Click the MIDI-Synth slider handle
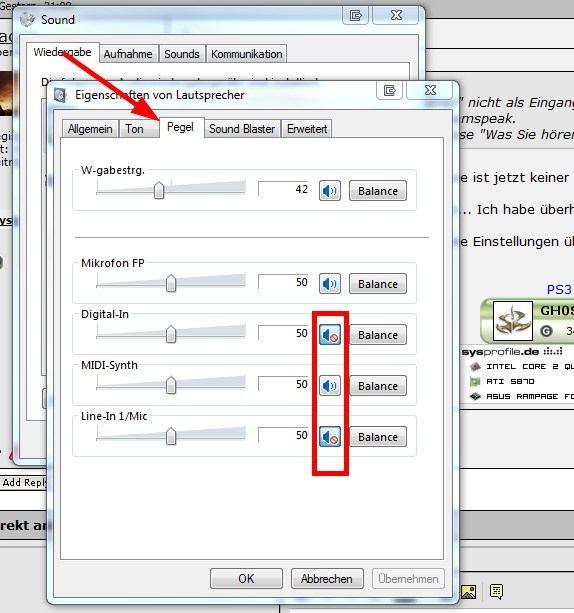The image size is (574, 613). (x=171, y=385)
